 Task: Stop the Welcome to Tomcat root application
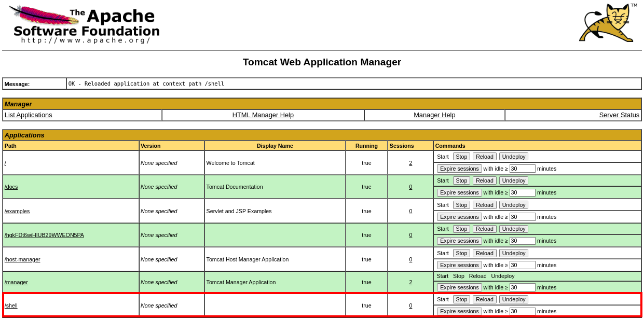461,157
